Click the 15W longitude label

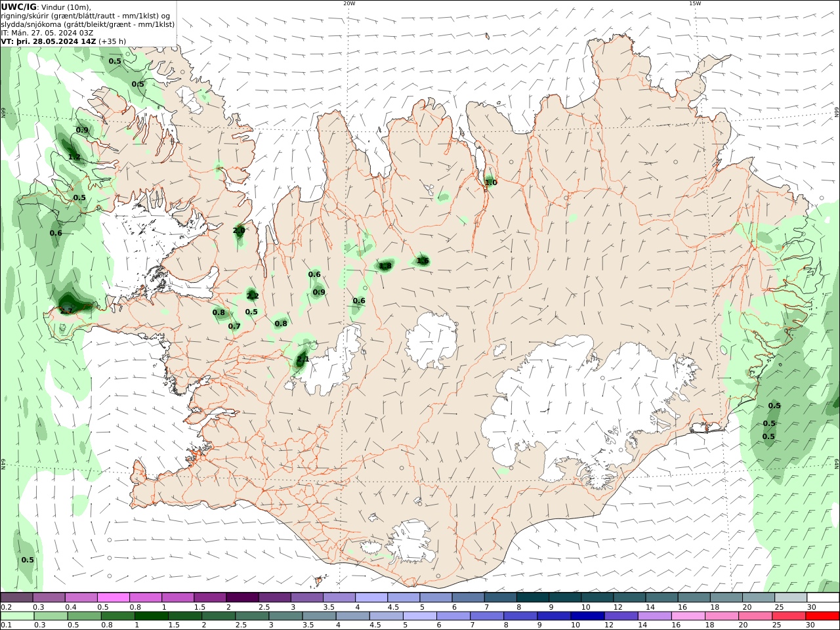pyautogui.click(x=695, y=3)
